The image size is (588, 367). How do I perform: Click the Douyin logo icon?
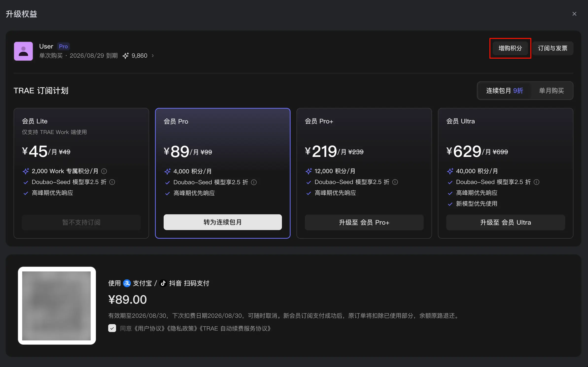tap(163, 283)
